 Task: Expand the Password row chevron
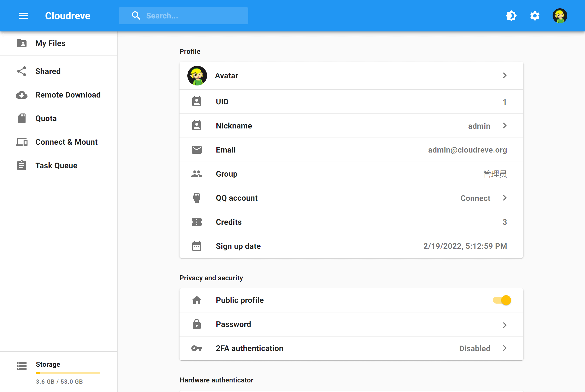[505, 325]
